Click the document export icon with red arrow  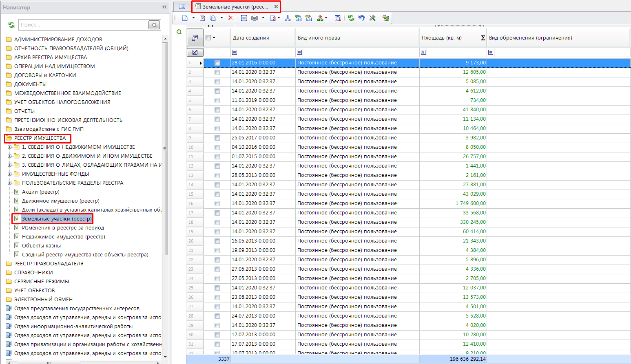[273, 18]
